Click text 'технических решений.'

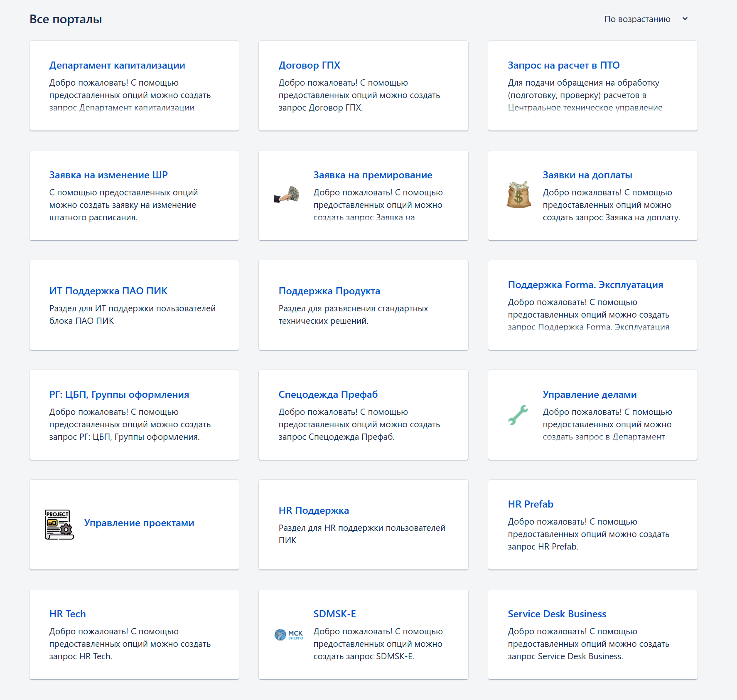point(324,321)
